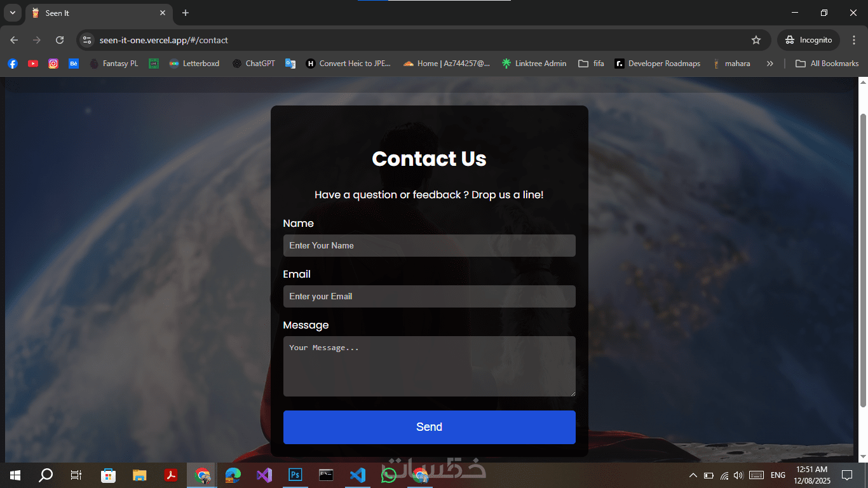Screen dimensions: 868x488
Task: Click the Message field label
Action: (x=306, y=325)
